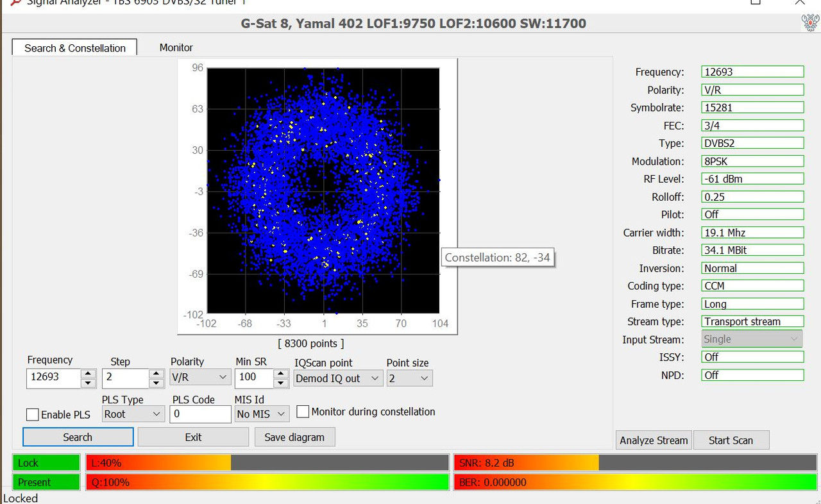
Task: Click the Transport stream value
Action: click(x=752, y=321)
